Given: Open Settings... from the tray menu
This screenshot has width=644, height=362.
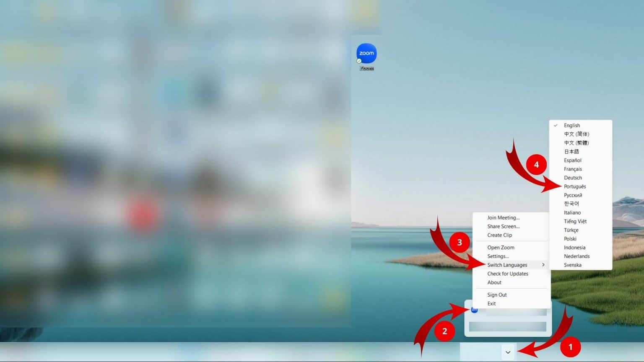Looking at the screenshot, I should 498,256.
